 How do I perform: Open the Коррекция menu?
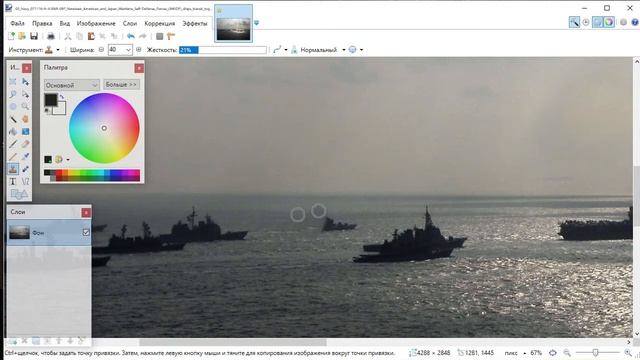tap(160, 23)
